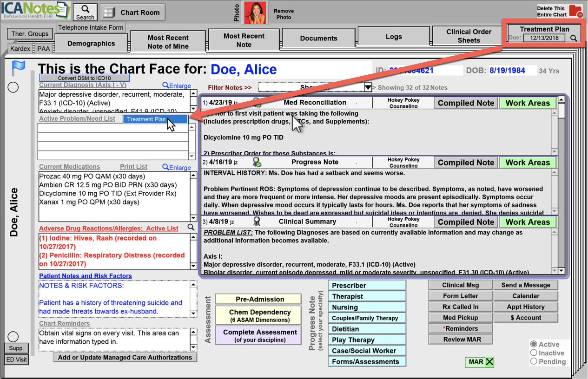Click the green MAR X icon
This screenshot has height=379, width=588.
489,362
